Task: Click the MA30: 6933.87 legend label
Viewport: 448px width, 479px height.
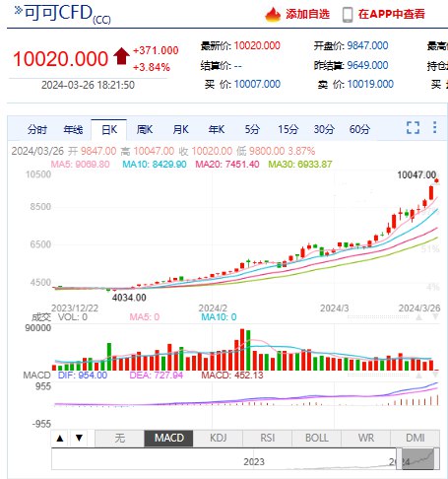Action: [300, 164]
